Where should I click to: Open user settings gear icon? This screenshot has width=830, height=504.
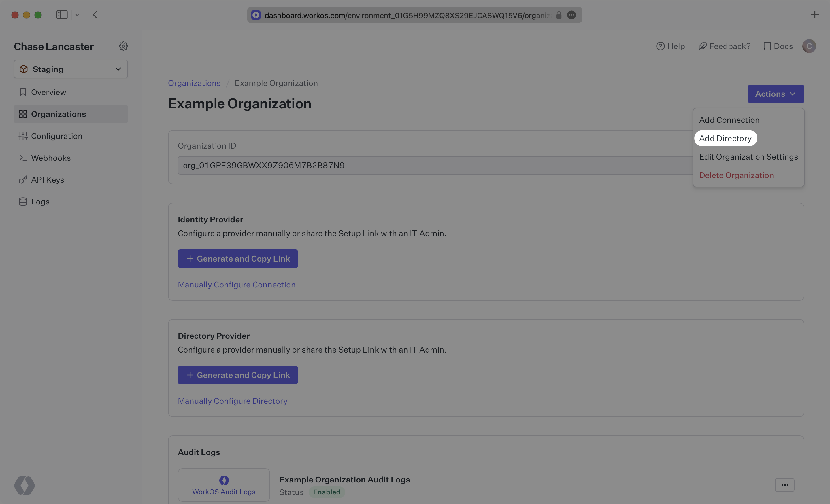[123, 46]
